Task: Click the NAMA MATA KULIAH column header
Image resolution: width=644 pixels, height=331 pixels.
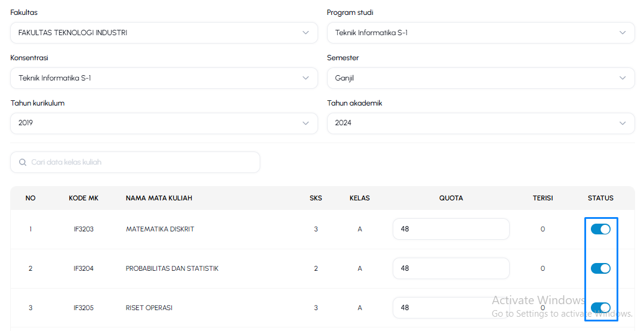Action: click(x=159, y=198)
